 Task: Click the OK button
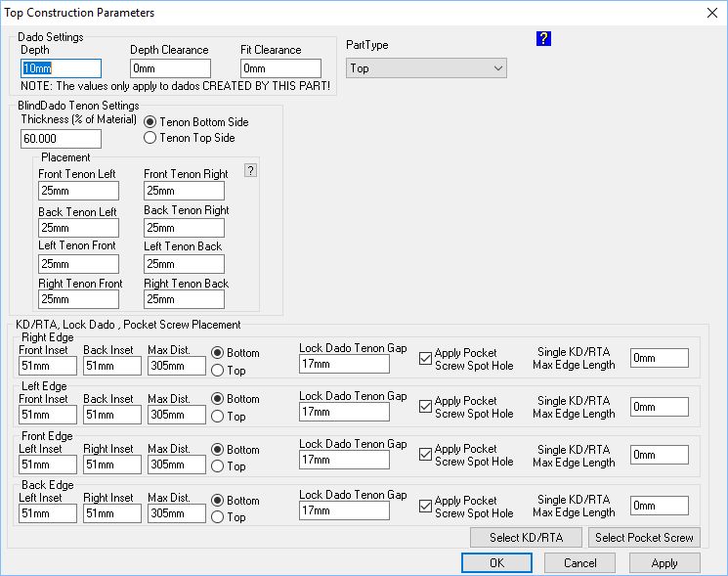[496, 562]
